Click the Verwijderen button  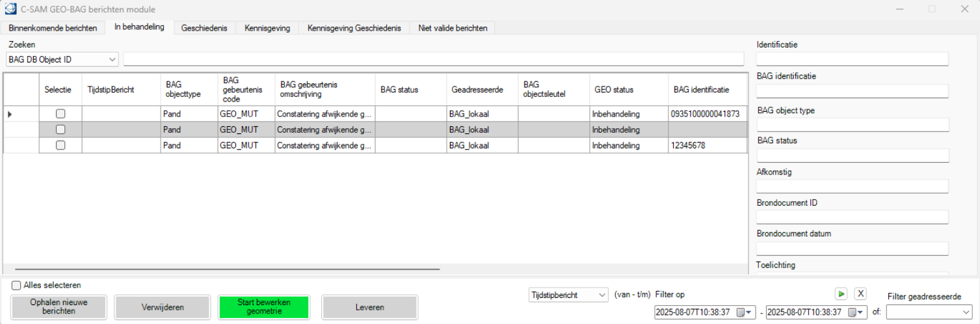click(x=163, y=307)
